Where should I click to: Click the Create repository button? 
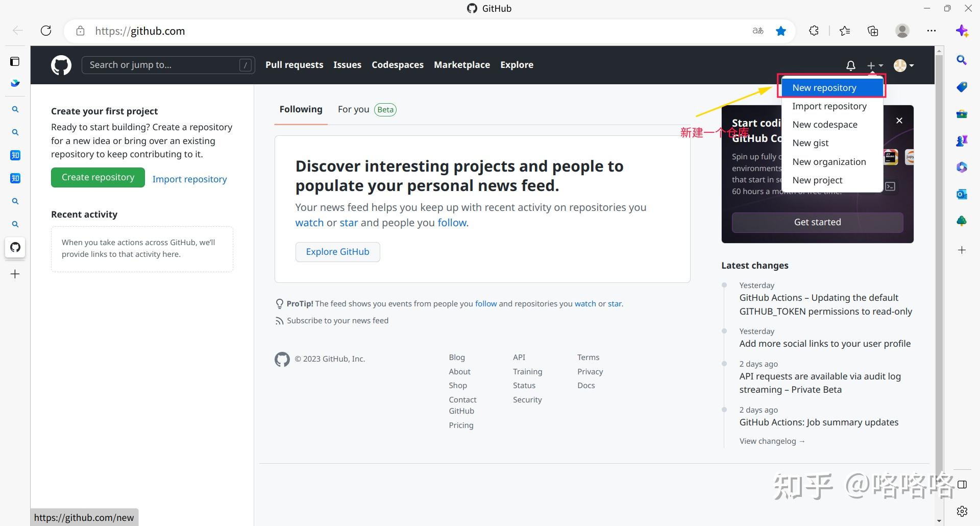click(x=97, y=177)
